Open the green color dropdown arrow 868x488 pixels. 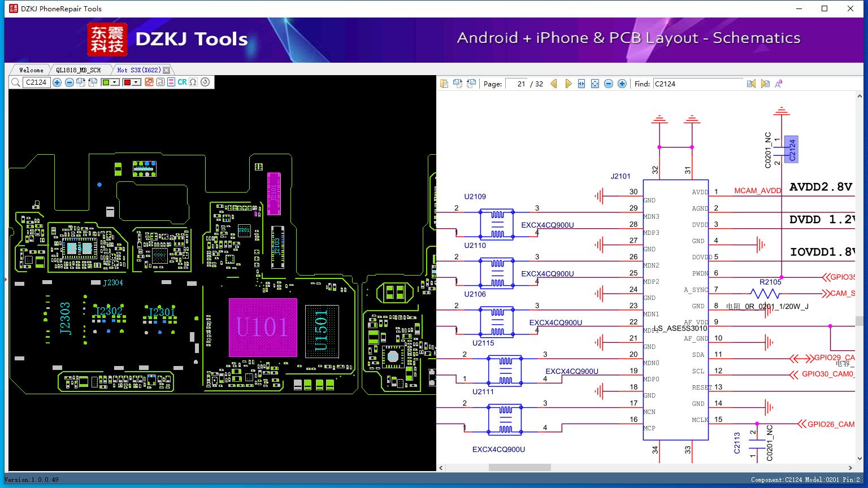point(115,82)
